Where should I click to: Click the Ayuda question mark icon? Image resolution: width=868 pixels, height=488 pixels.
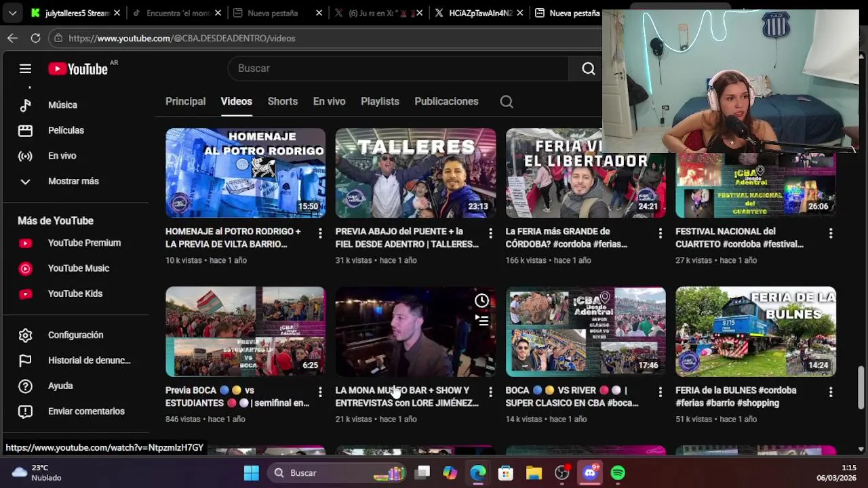[25, 386]
